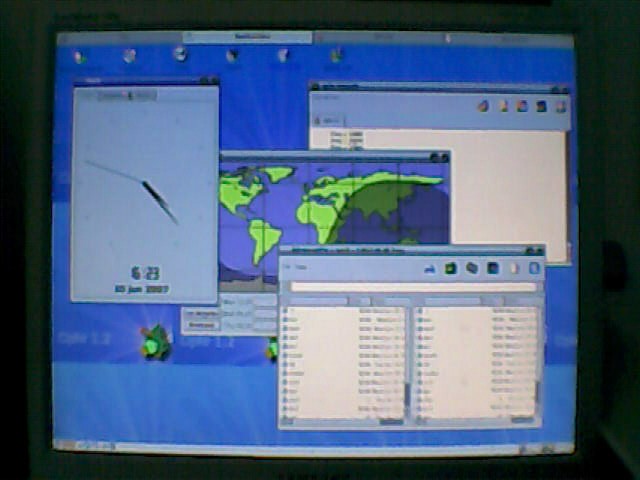The width and height of the screenshot is (640, 480).
Task: Click the path field in the file manager
Action: point(412,287)
